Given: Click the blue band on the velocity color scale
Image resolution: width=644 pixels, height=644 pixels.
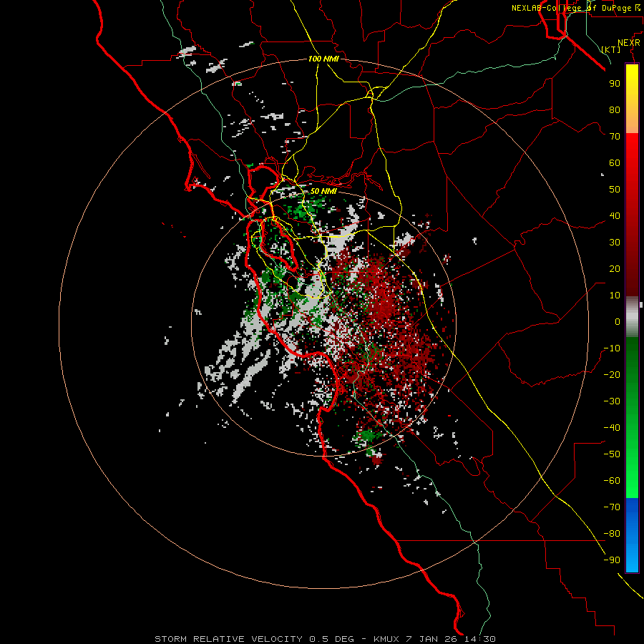Looking at the screenshot, I should click(632, 535).
